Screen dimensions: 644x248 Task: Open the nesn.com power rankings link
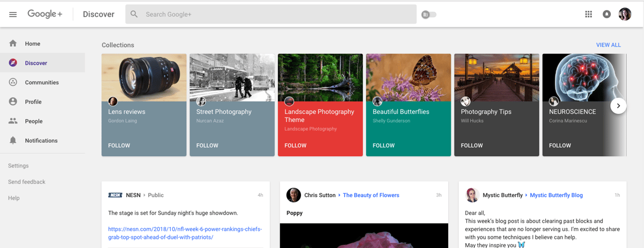tap(185, 233)
